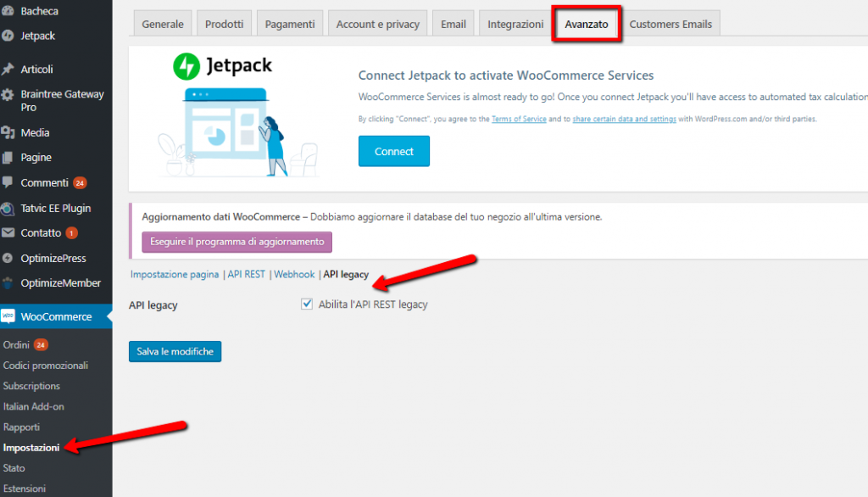Open the Pagamenti tab

click(x=290, y=24)
